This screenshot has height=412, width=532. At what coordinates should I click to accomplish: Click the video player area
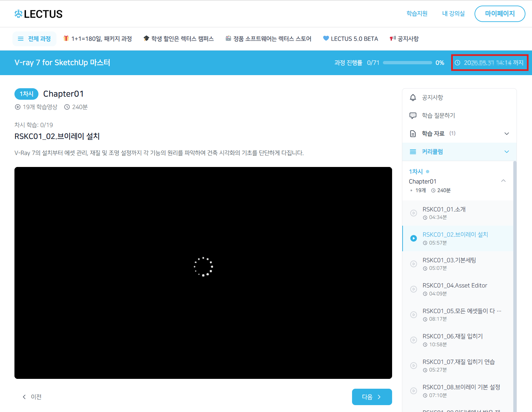point(203,273)
